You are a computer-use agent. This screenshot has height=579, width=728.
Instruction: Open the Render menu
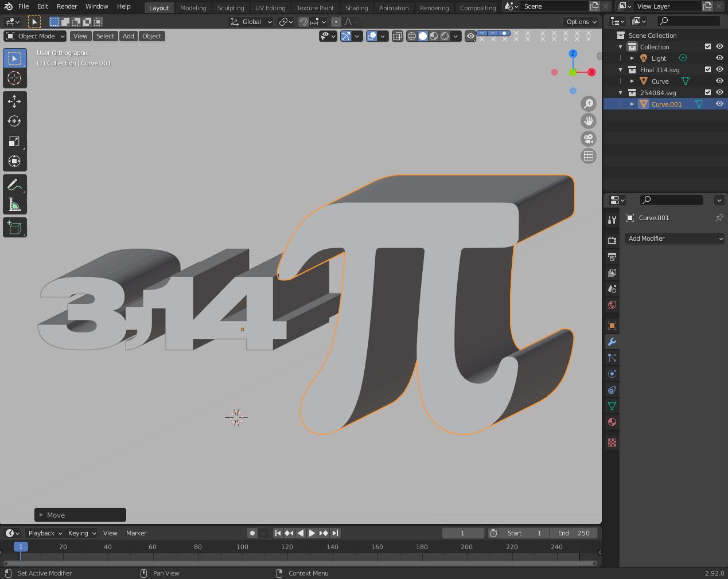point(67,6)
